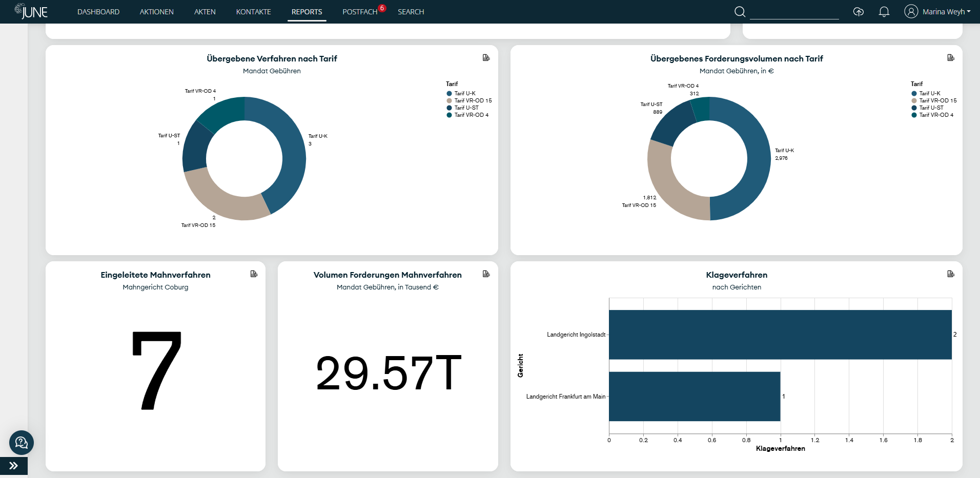Switch to the AKTEN tab
This screenshot has height=478, width=980.
[x=205, y=11]
